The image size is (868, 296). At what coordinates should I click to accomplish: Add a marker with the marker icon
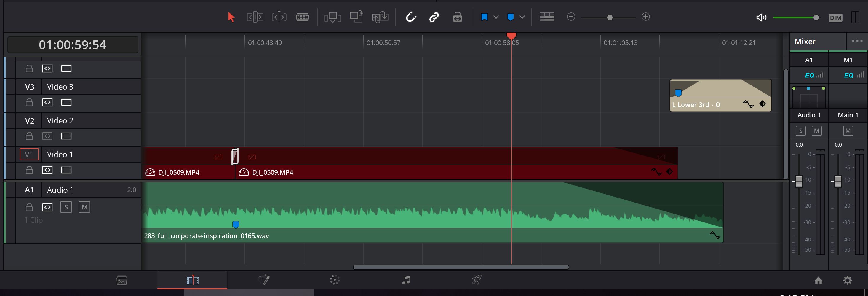(511, 17)
